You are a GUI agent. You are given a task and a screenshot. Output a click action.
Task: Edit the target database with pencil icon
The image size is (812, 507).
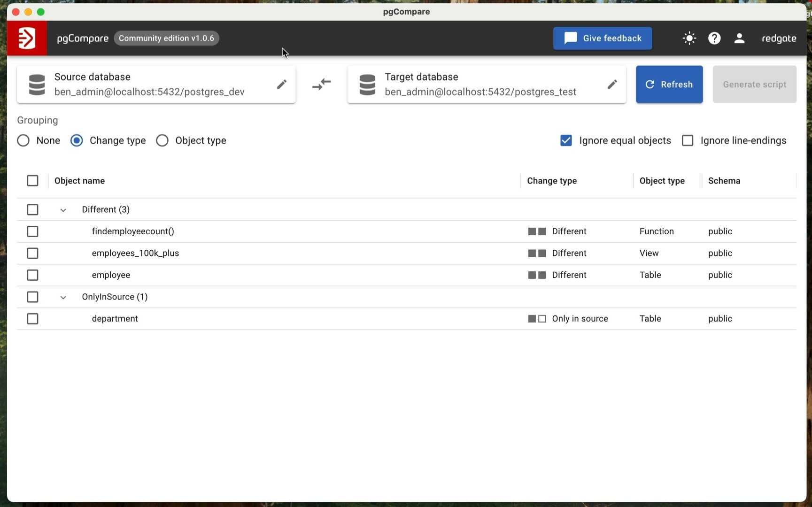point(611,84)
